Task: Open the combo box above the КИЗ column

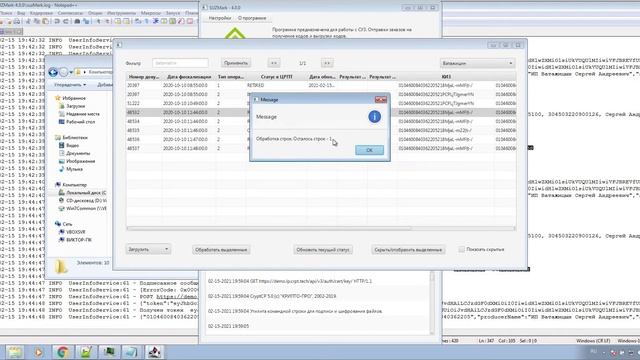Action: click(x=477, y=63)
